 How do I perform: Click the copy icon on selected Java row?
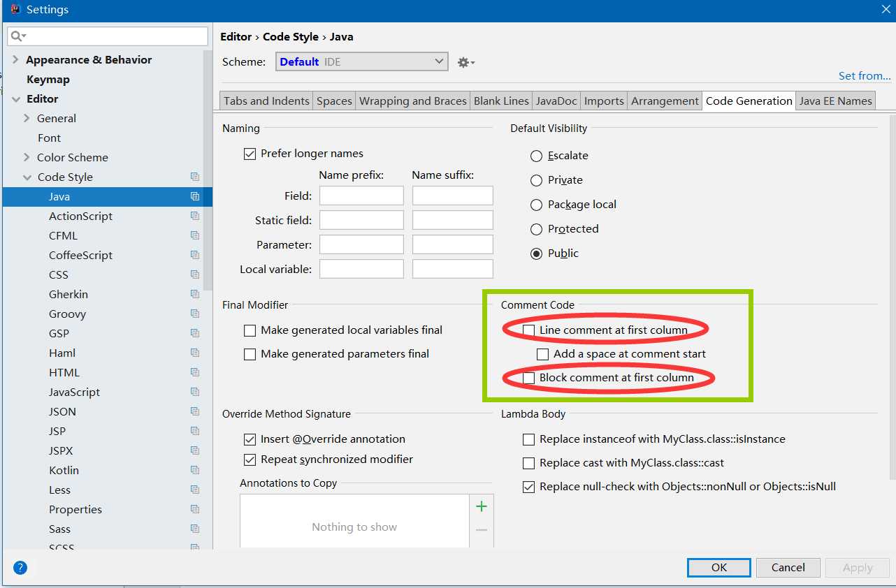[195, 196]
